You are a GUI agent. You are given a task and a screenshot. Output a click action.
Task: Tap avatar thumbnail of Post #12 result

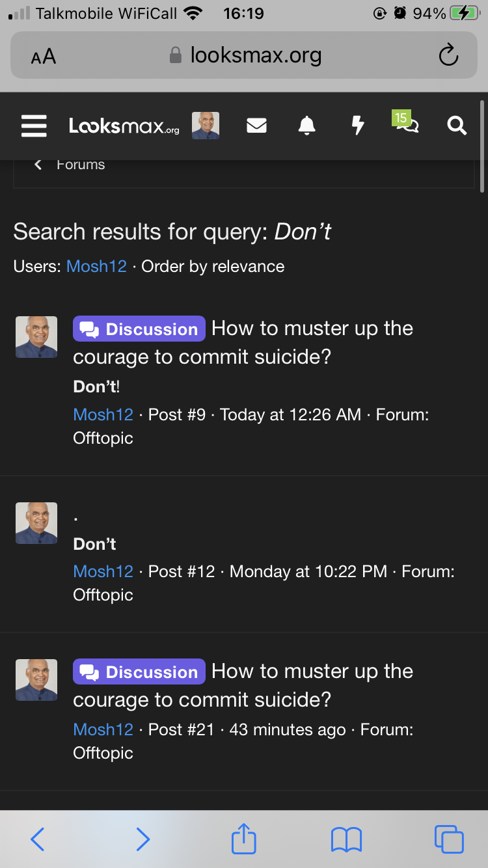(x=36, y=523)
